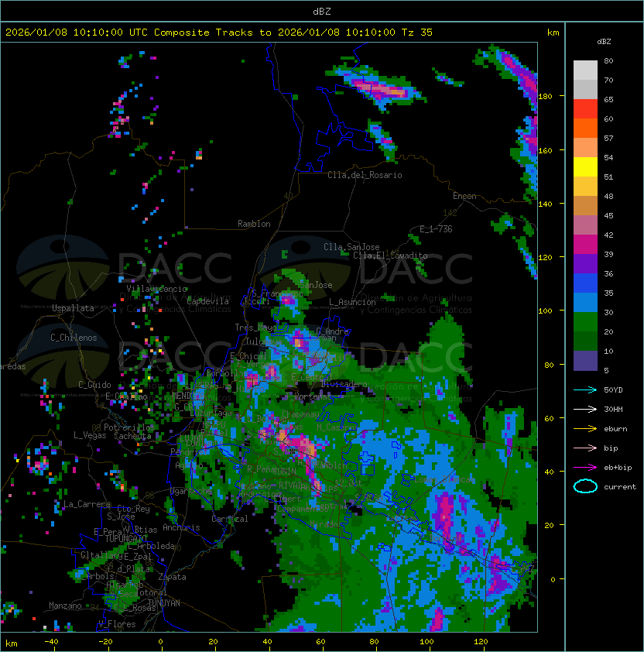Click the 100 km vertical axis tick label
This screenshot has width=644, height=652.
point(546,311)
